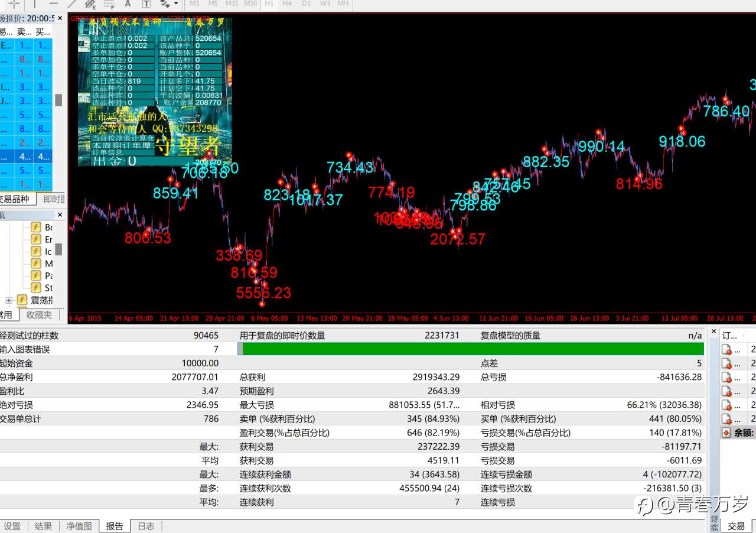Click the 总净盈利 value 2077707.01
This screenshot has height=533, width=756.
click(x=195, y=377)
